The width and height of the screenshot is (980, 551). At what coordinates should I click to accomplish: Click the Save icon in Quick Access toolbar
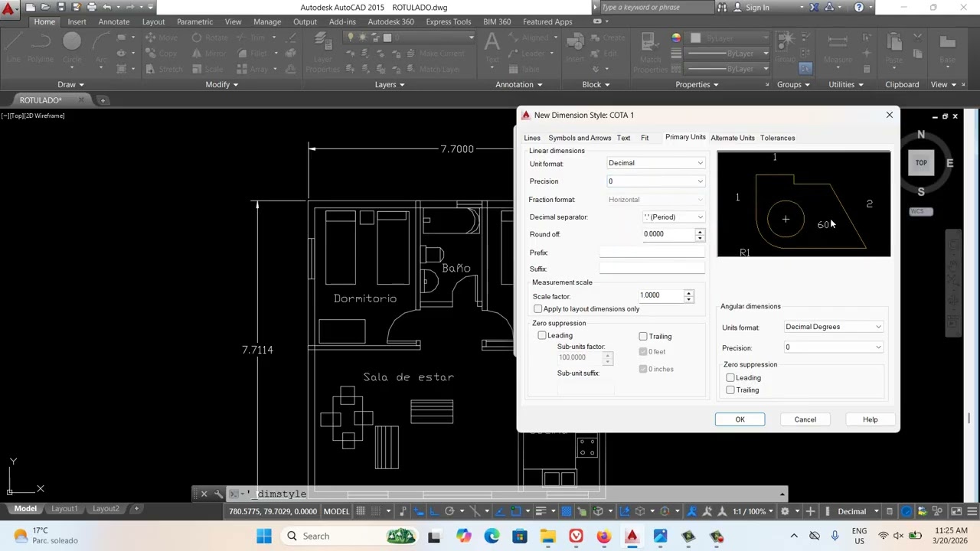click(x=61, y=7)
